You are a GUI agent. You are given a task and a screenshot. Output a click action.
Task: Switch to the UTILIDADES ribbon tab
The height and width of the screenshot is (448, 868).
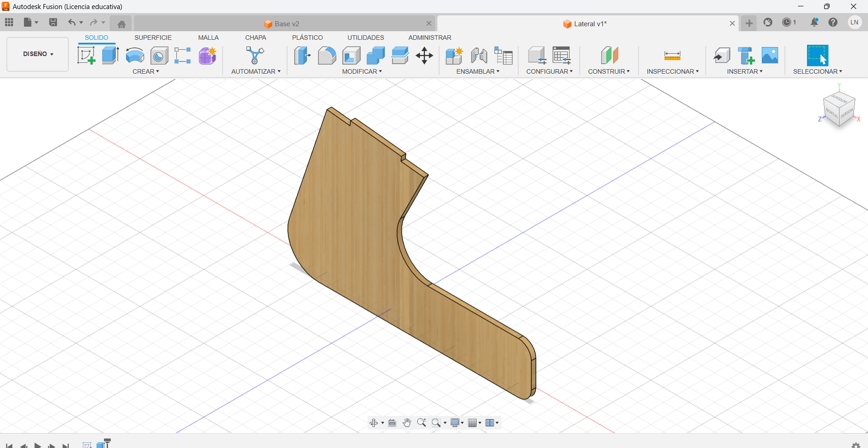pyautogui.click(x=366, y=38)
